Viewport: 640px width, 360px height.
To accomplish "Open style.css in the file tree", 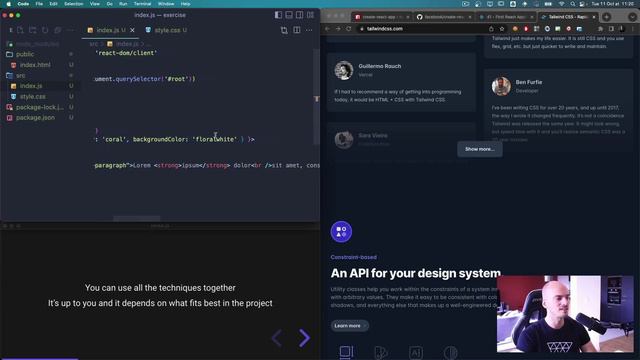I will [x=33, y=96].
